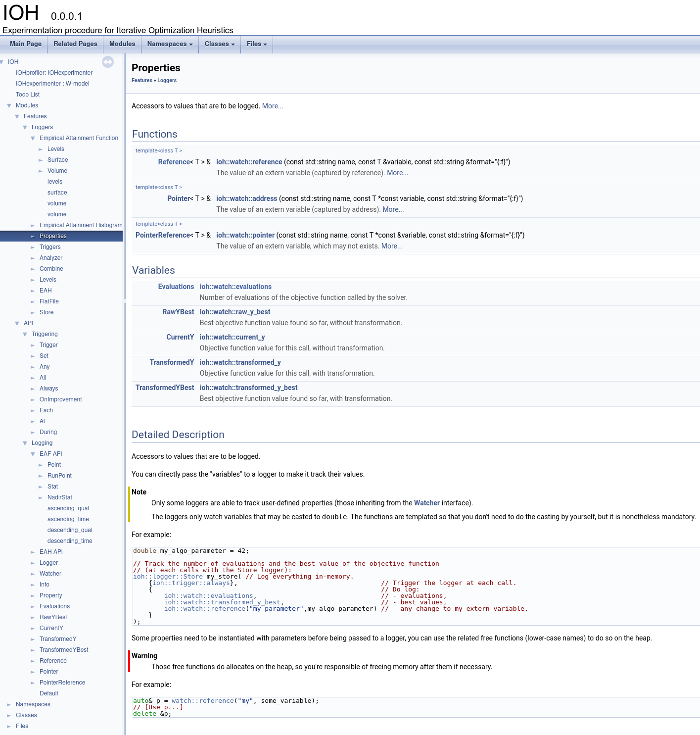Open the Modules tab in navbar
This screenshot has width=700, height=735.
pos(122,44)
